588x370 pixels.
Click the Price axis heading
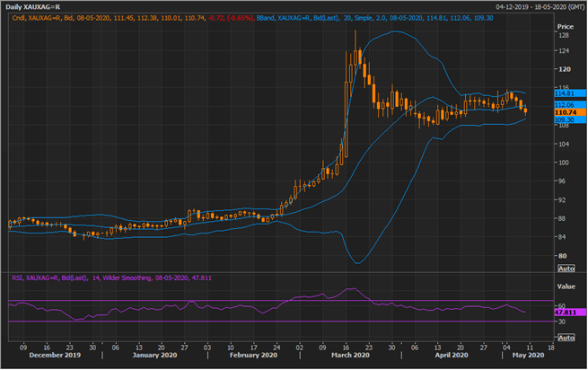[566, 27]
